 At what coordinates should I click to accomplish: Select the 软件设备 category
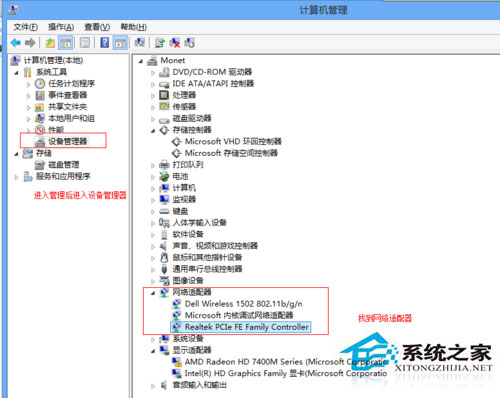point(188,234)
